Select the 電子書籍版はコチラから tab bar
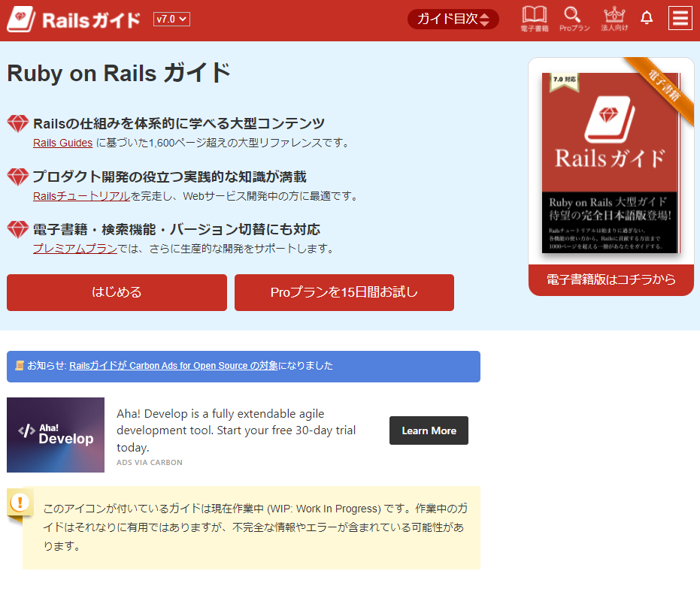Screen dimensions: 700x589 (x=611, y=279)
